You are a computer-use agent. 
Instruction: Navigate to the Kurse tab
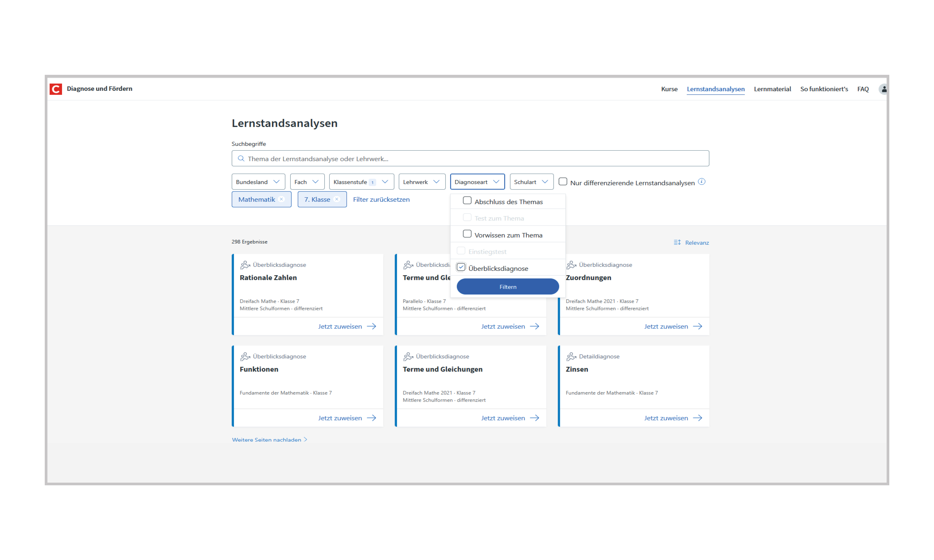[x=669, y=89]
